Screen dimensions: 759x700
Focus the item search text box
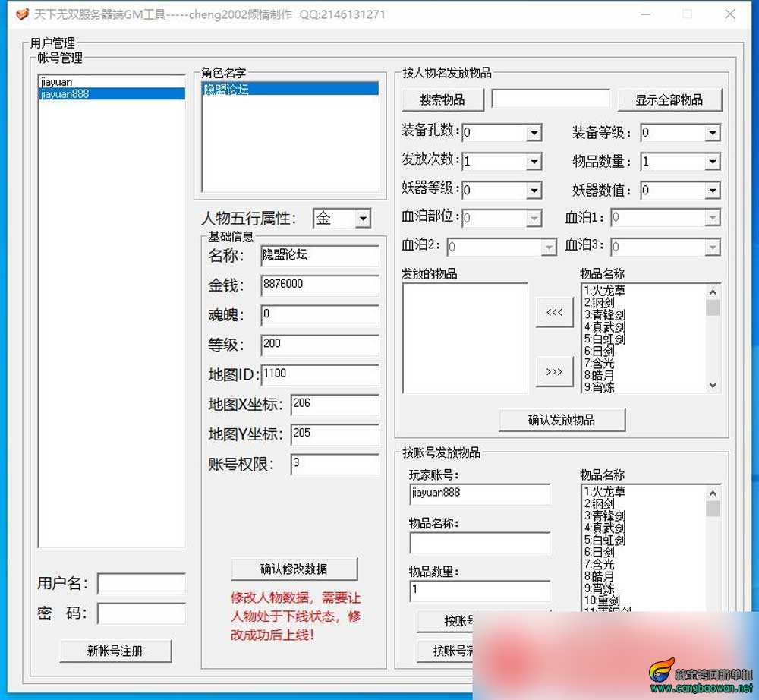[x=550, y=98]
